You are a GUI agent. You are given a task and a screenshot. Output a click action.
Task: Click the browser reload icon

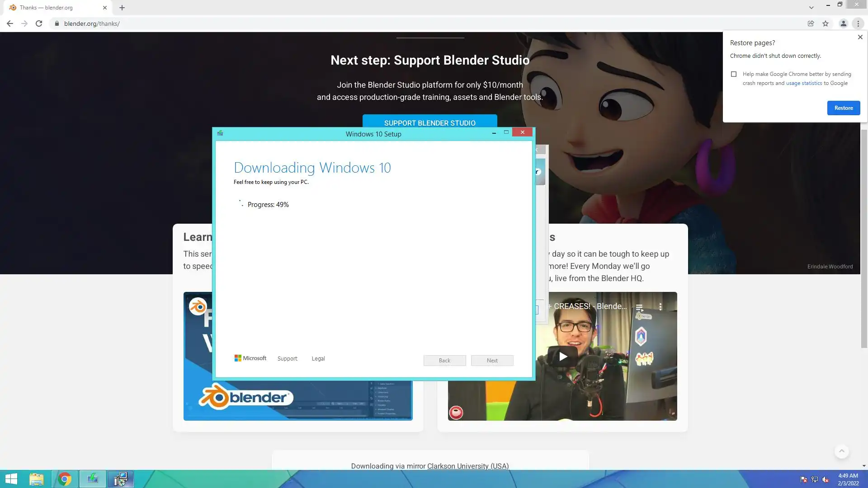39,23
